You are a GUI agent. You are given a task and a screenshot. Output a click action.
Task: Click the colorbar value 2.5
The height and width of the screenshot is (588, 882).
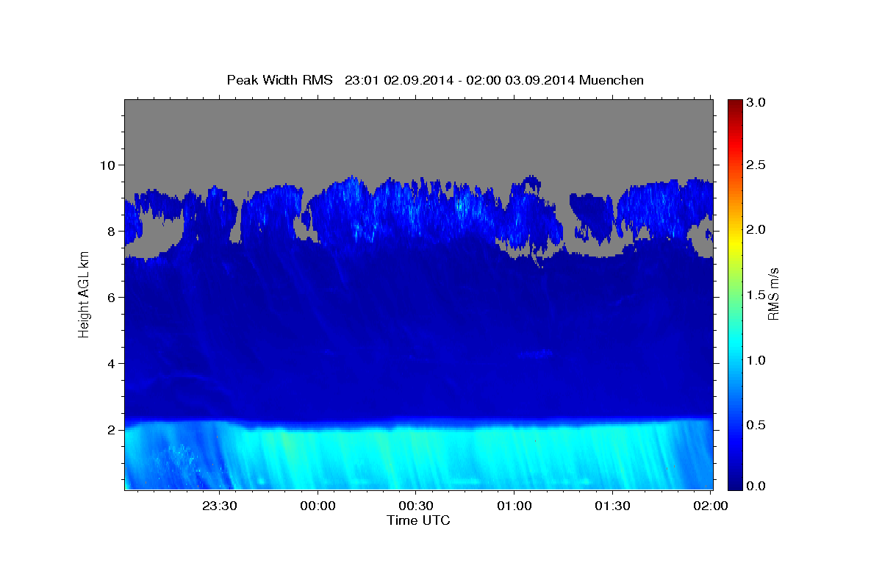[x=757, y=165]
